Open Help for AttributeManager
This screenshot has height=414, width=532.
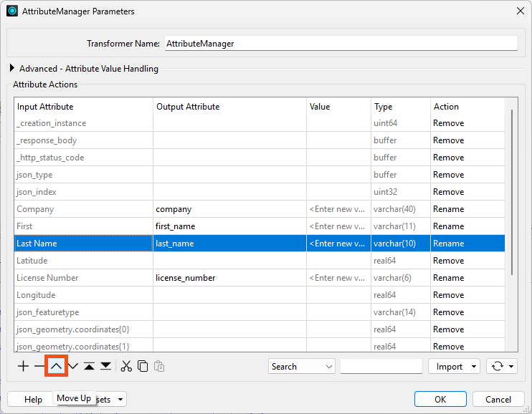tap(33, 399)
